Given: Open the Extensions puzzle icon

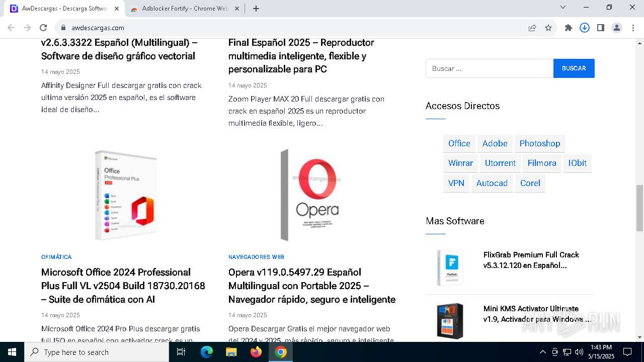Looking at the screenshot, I should (569, 28).
